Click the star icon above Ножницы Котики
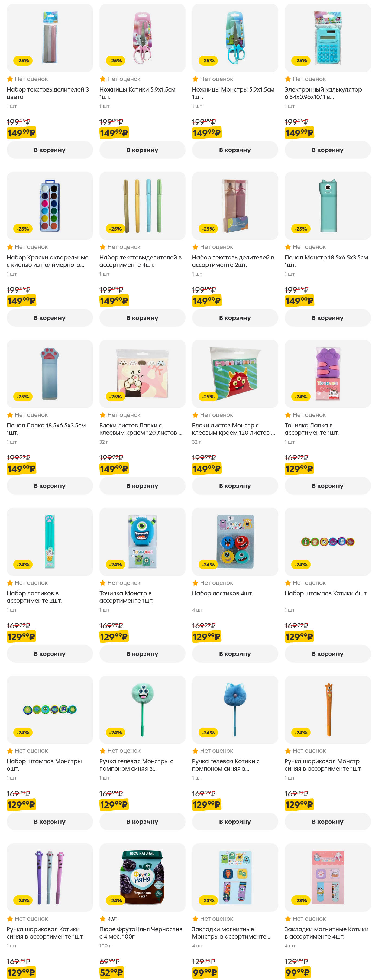 102,79
